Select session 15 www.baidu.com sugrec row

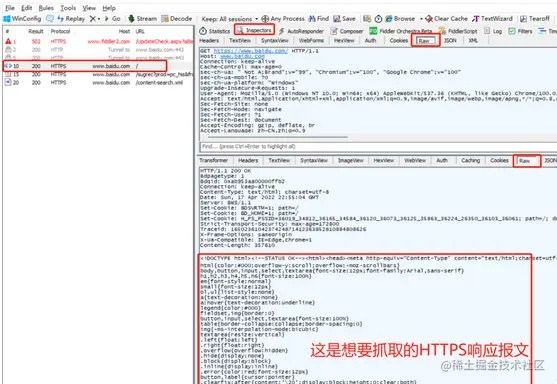tap(98, 74)
